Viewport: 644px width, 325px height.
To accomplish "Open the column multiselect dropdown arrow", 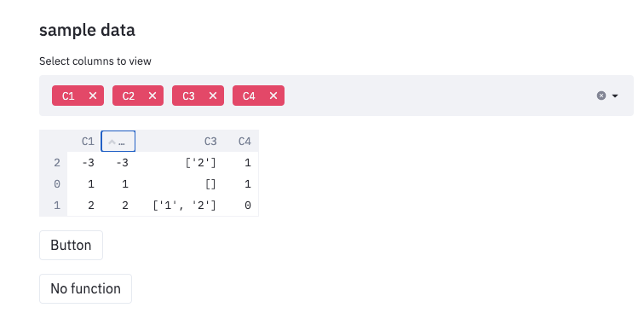I will point(615,96).
